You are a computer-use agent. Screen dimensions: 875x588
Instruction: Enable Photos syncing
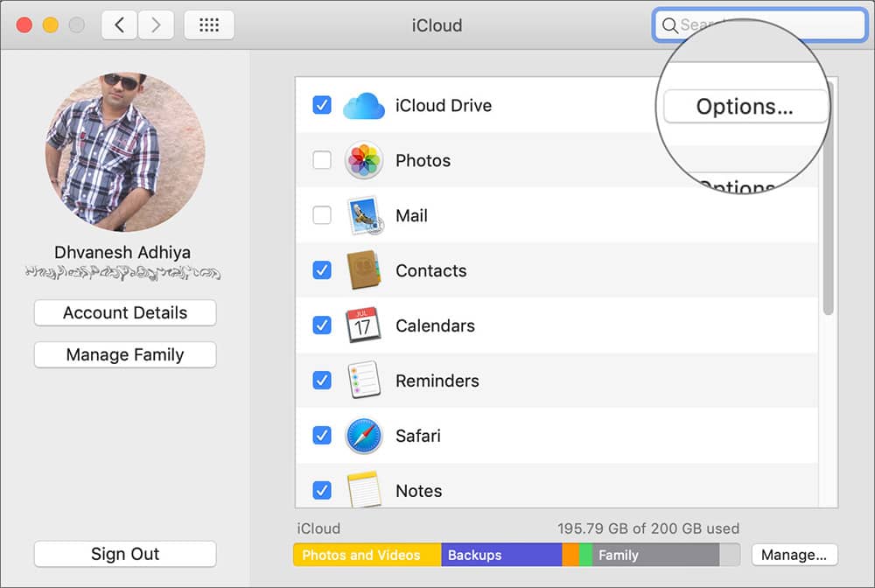(x=322, y=161)
